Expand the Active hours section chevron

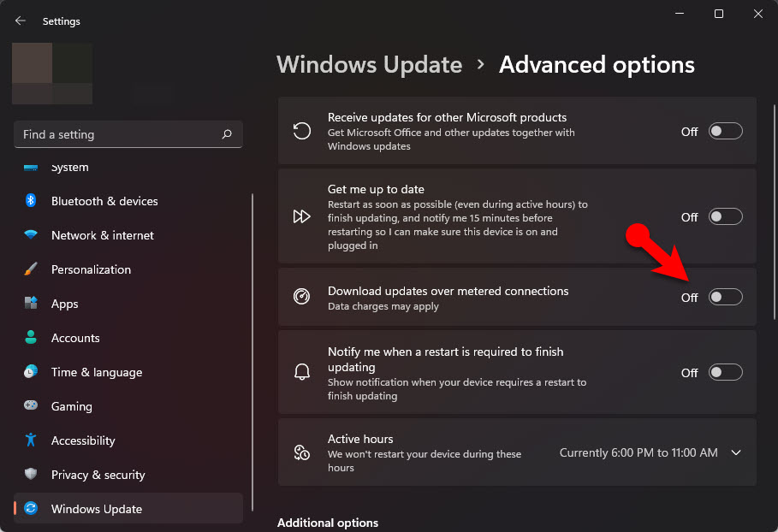coord(736,452)
